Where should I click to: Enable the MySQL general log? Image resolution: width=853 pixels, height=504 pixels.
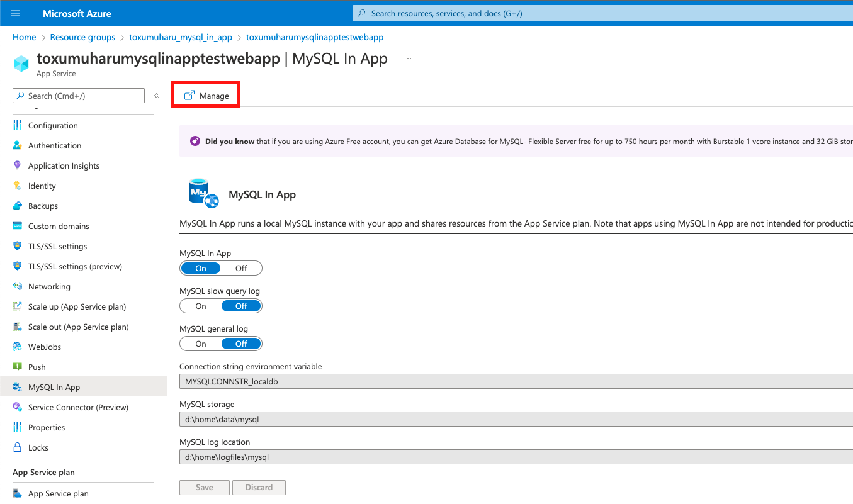pos(200,344)
